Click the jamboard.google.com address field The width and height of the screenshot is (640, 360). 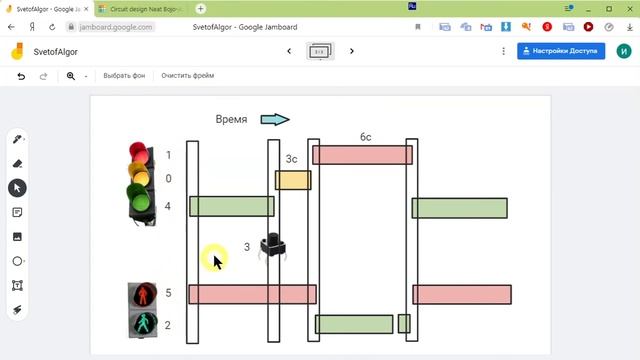(110, 27)
